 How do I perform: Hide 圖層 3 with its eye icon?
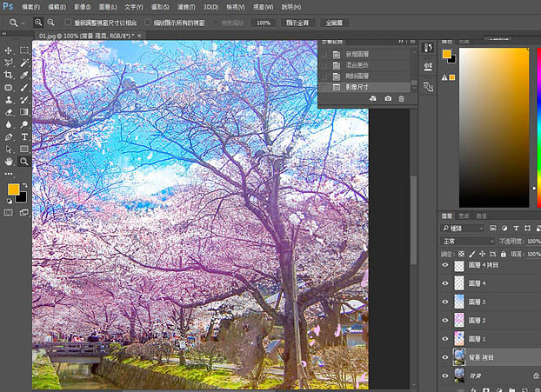(x=445, y=302)
